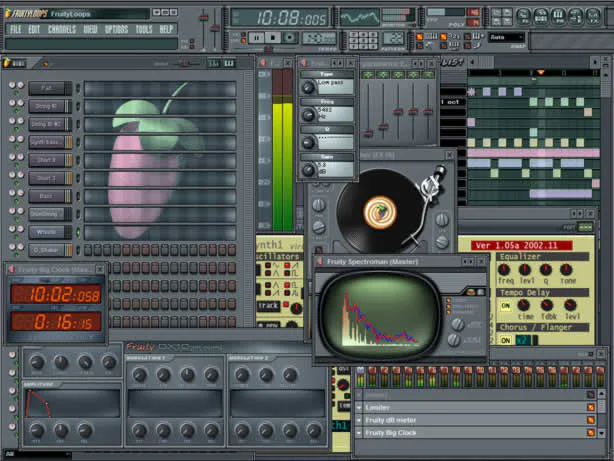Click the pause button in the transport panel

[256, 38]
